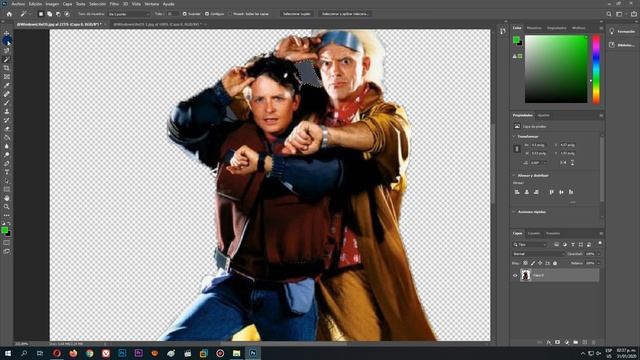Image resolution: width=640 pixels, height=360 pixels.
Task: Click the rainbow hue slider strip
Action: tap(596, 69)
